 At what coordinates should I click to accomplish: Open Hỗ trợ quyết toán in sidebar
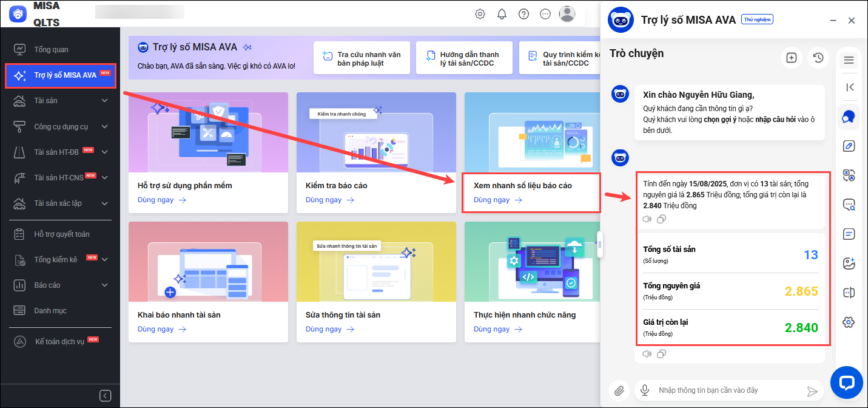click(60, 234)
